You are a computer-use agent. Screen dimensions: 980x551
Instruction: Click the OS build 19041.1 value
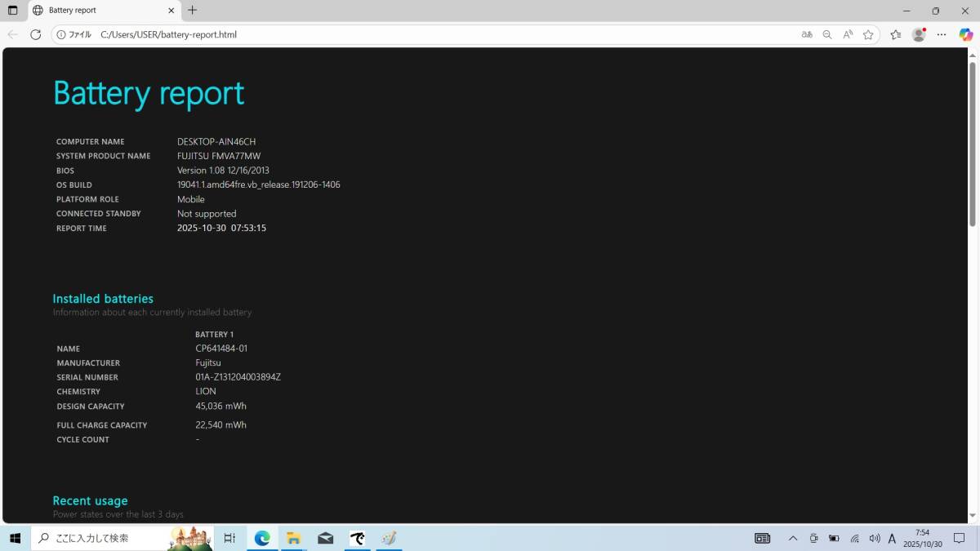click(259, 184)
